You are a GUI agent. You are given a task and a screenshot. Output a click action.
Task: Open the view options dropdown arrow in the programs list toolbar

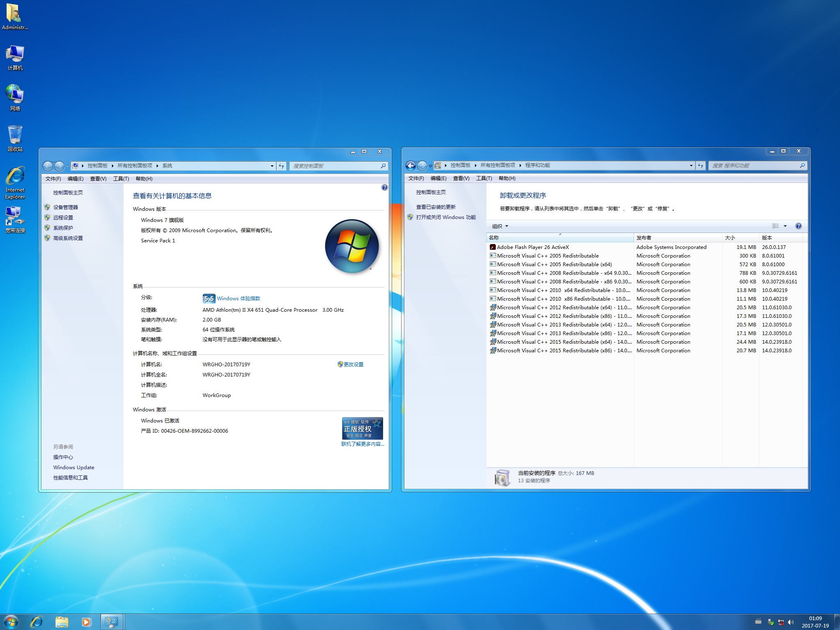tap(785, 226)
